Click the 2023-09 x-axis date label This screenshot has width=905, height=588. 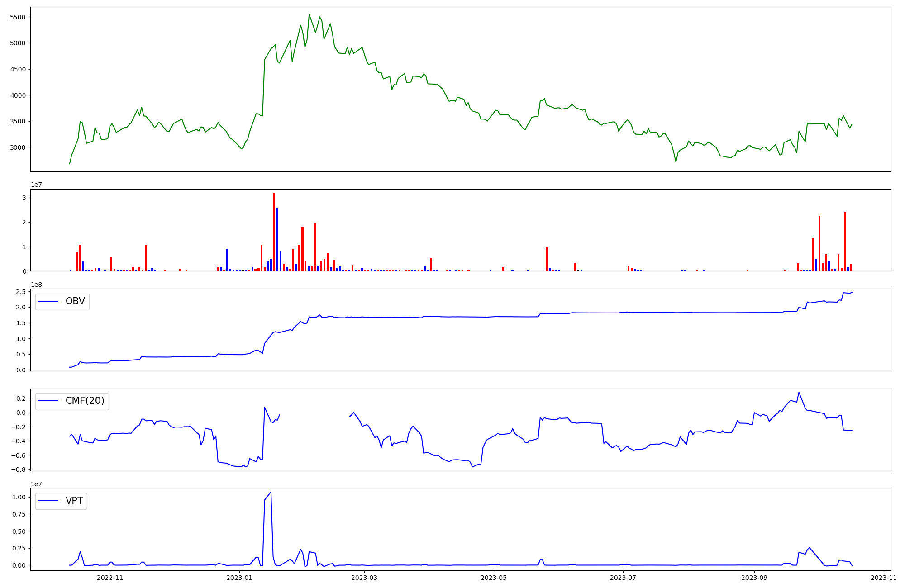coord(755,578)
